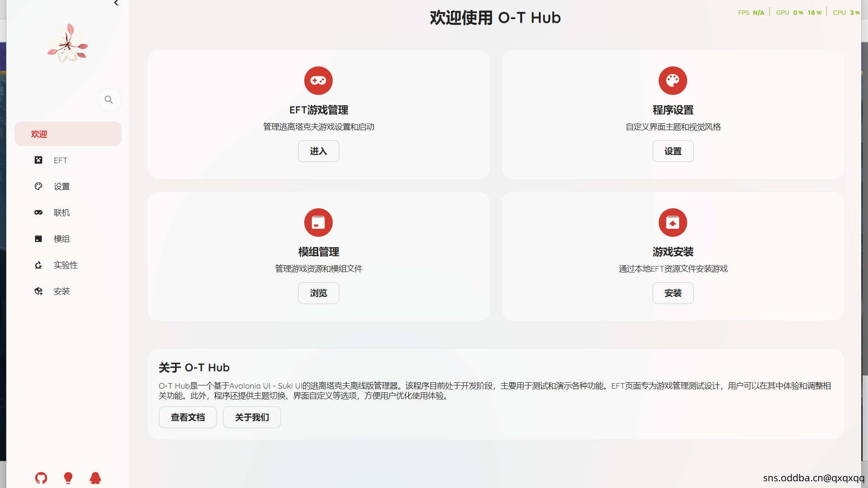Click the flower app logo

coord(68,43)
